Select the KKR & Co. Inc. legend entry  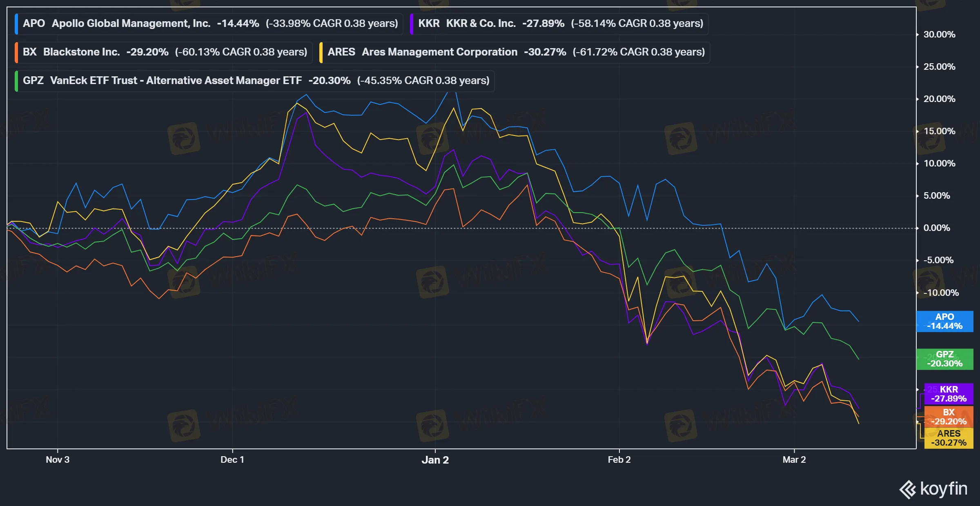coord(480,24)
